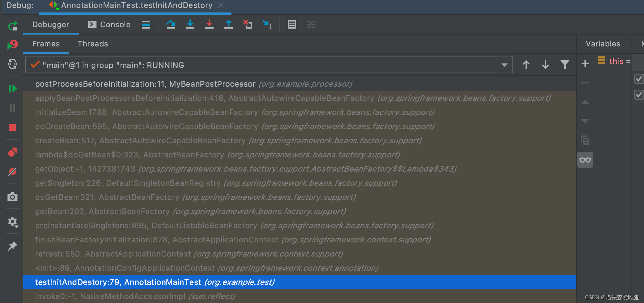The image size is (644, 303).
Task: Resume the program
Action: click(x=12, y=89)
